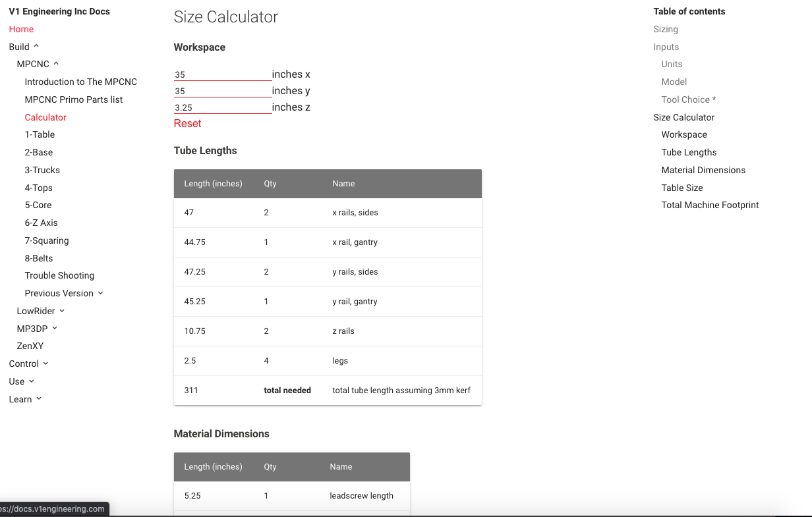Open the Home link in sidebar
Viewport: 812px width, 517px height.
click(x=21, y=29)
